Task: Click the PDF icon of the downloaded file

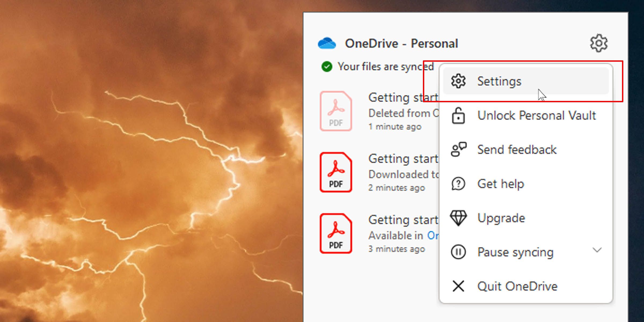Action: 336,172
